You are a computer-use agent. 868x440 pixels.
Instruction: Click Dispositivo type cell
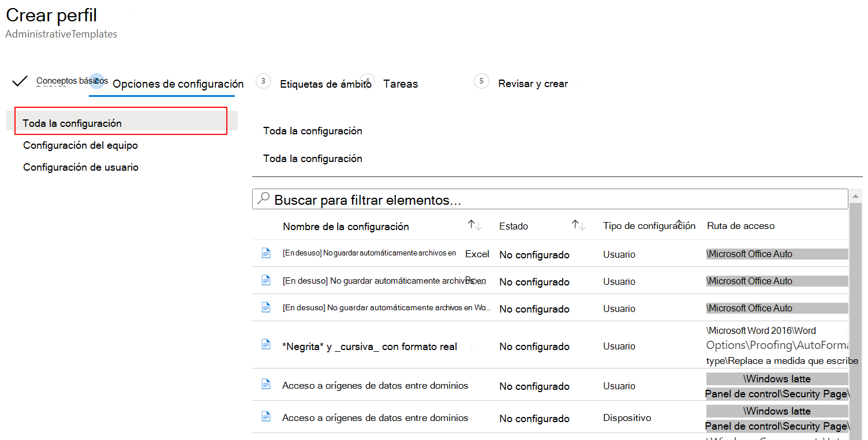click(627, 418)
